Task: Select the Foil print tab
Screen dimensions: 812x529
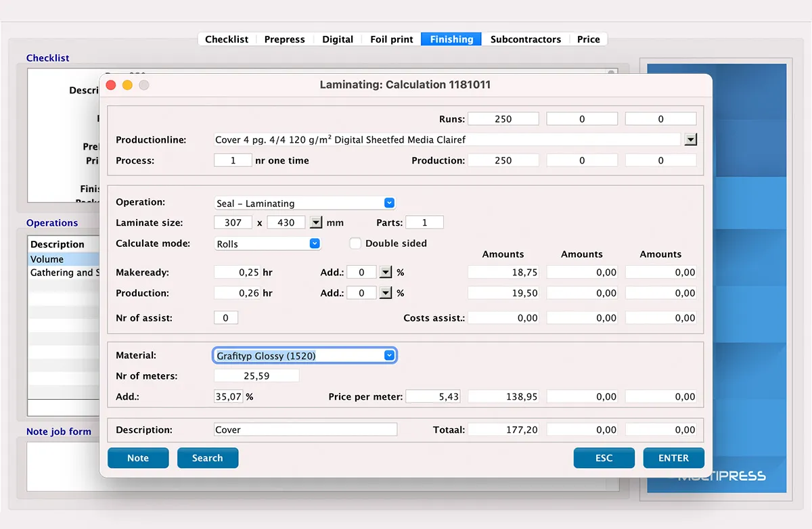Action: pyautogui.click(x=391, y=39)
